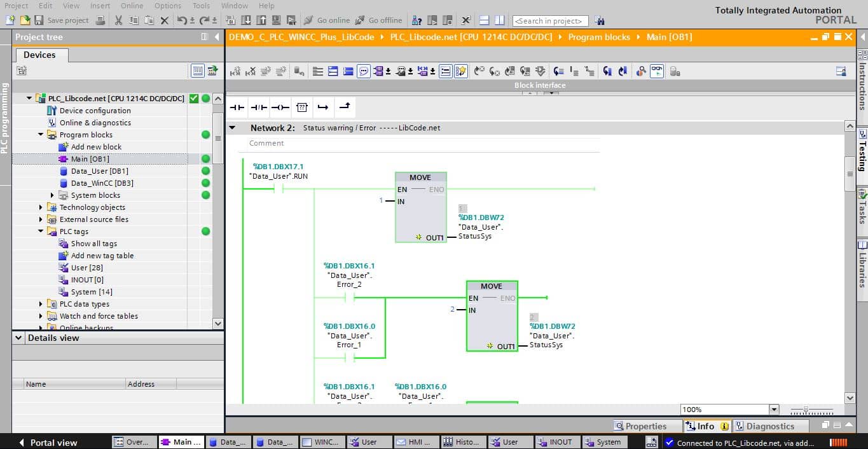Click in the Search in project field

[x=550, y=20]
